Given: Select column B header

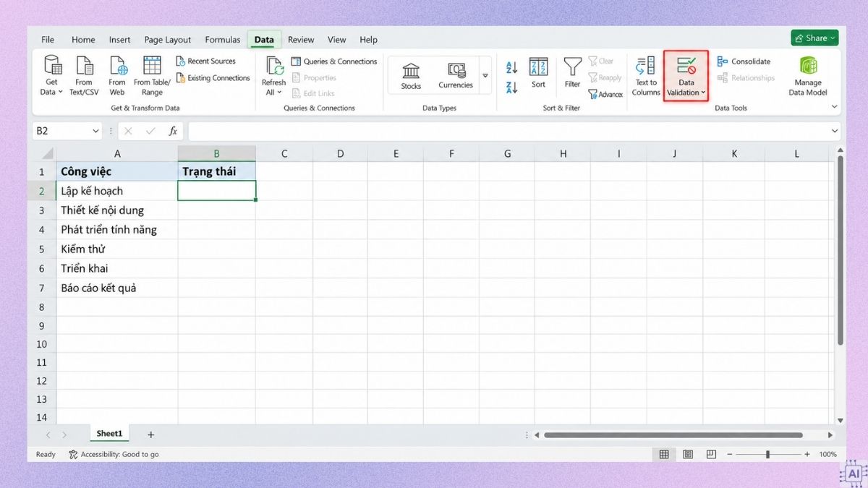Looking at the screenshot, I should [x=216, y=153].
